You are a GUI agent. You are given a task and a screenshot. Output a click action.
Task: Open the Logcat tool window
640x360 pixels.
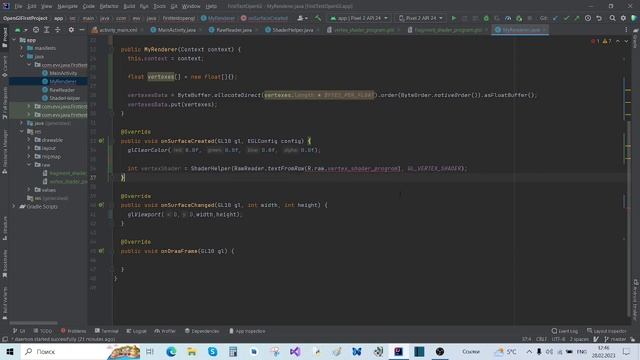pyautogui.click(x=136, y=331)
